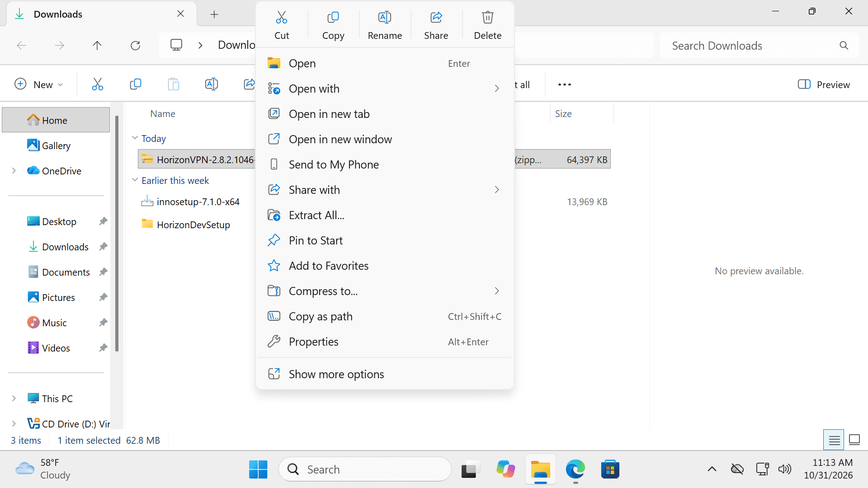Screen dimensions: 868x488
Task: Collapse the Today group
Action: click(x=135, y=138)
